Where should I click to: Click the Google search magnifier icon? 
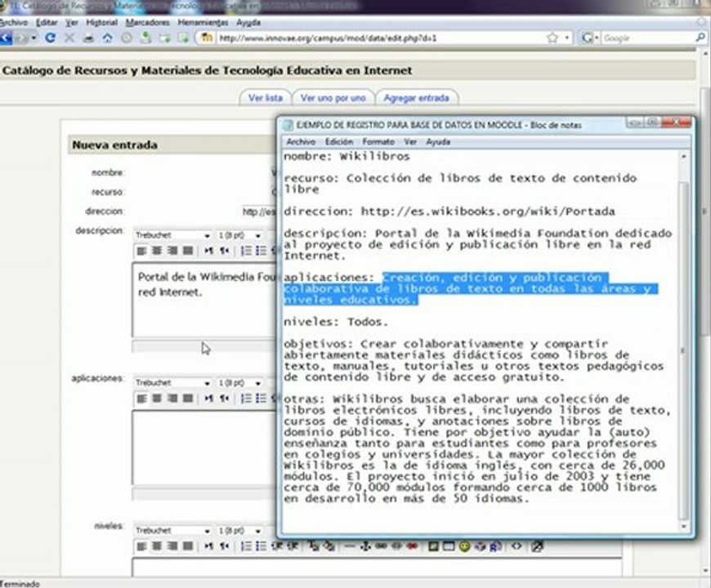(x=700, y=38)
